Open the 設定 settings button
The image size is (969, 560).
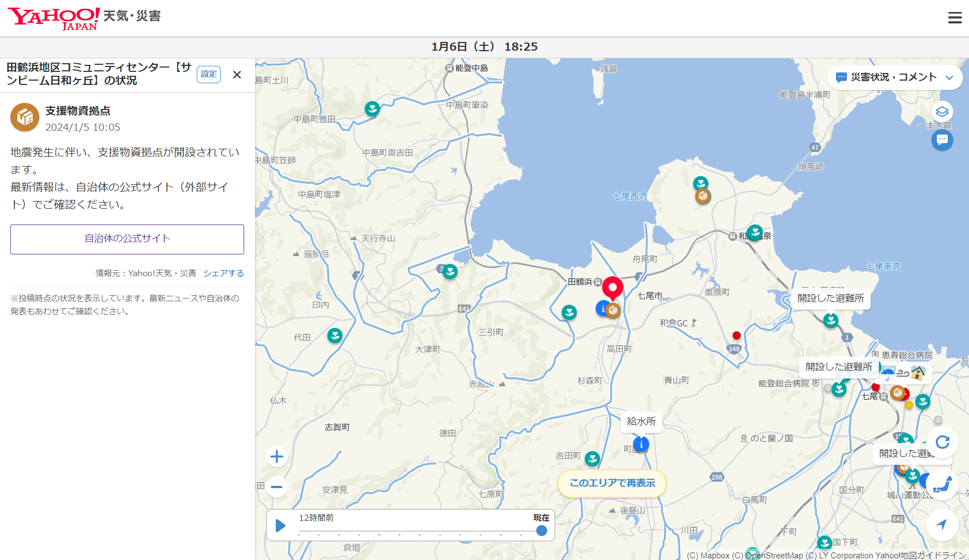click(x=209, y=74)
